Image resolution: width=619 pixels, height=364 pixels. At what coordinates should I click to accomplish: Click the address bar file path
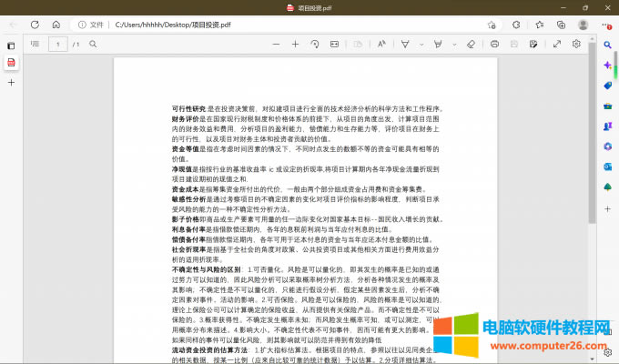click(164, 25)
